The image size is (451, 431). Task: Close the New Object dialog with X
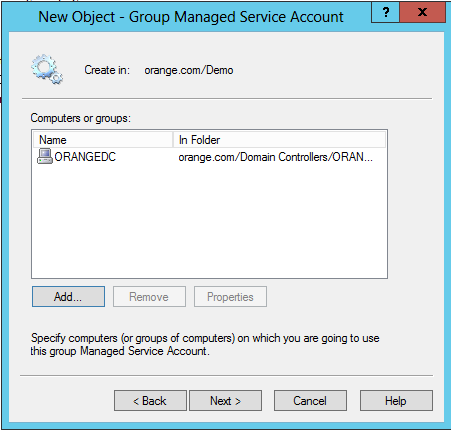point(422,13)
